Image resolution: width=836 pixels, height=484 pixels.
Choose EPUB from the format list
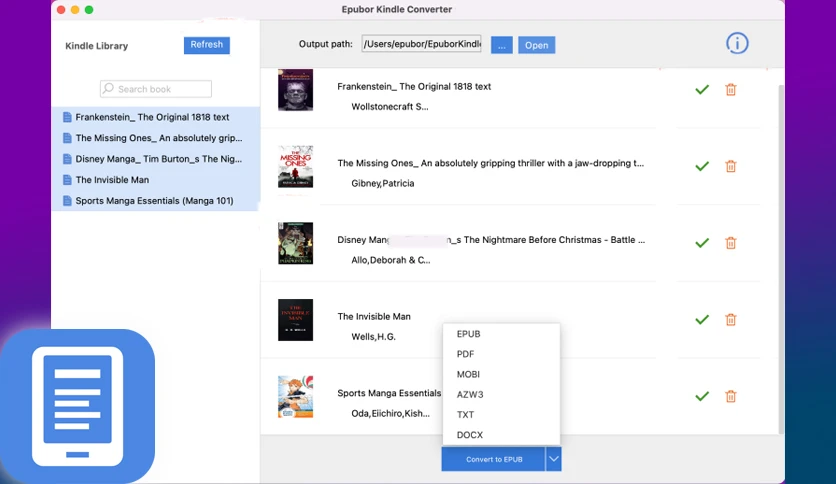pos(469,334)
